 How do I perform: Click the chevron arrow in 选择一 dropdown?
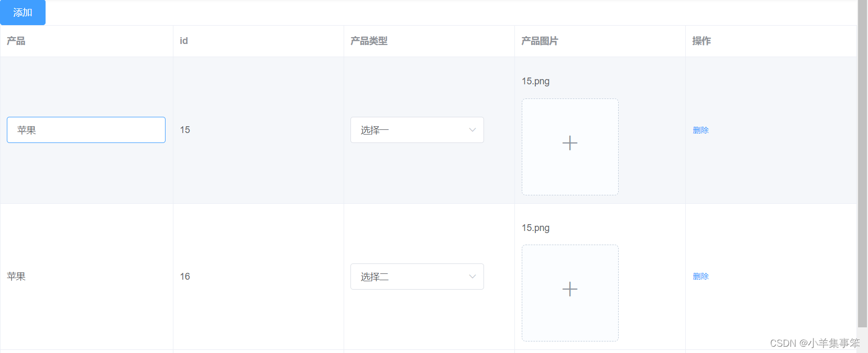[x=472, y=130]
